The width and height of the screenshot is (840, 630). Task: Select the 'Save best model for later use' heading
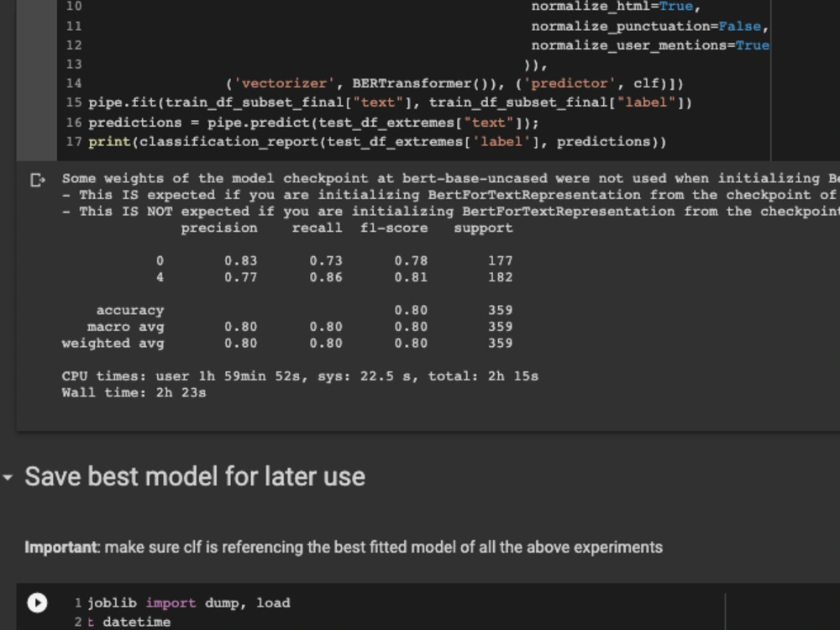click(195, 476)
